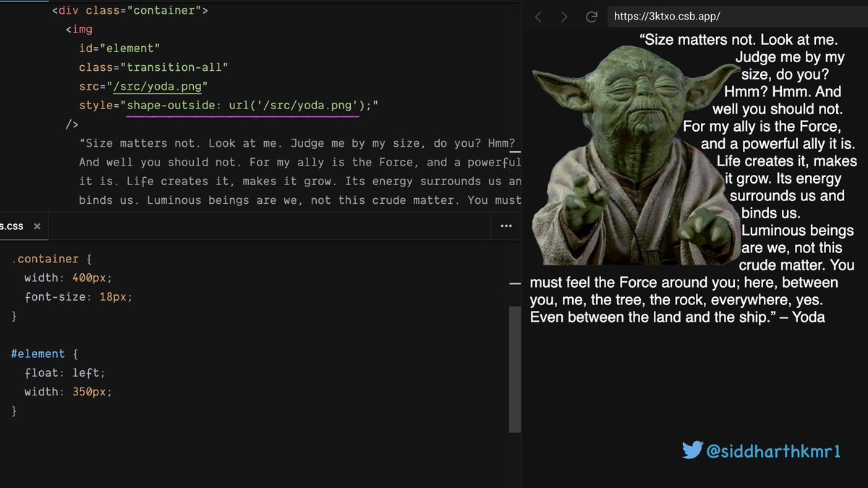The width and height of the screenshot is (868, 488).
Task: Close the .css editor tab
Action: tap(37, 226)
